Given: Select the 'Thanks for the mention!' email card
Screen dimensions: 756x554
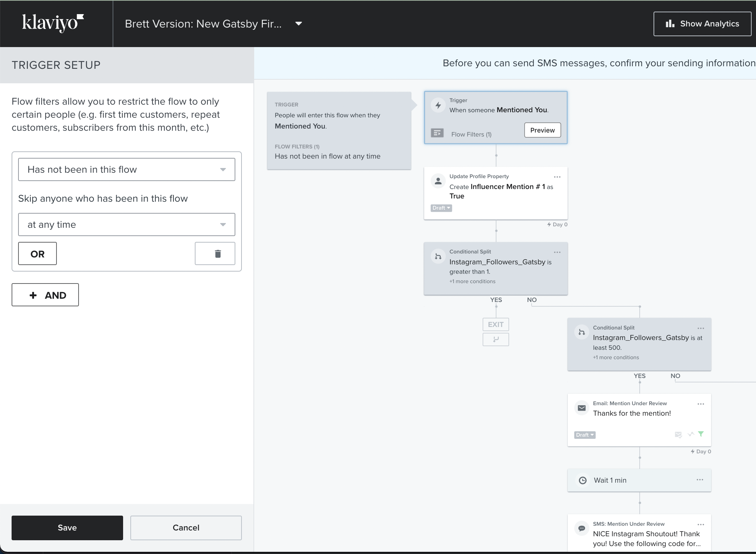Looking at the screenshot, I should [x=639, y=420].
